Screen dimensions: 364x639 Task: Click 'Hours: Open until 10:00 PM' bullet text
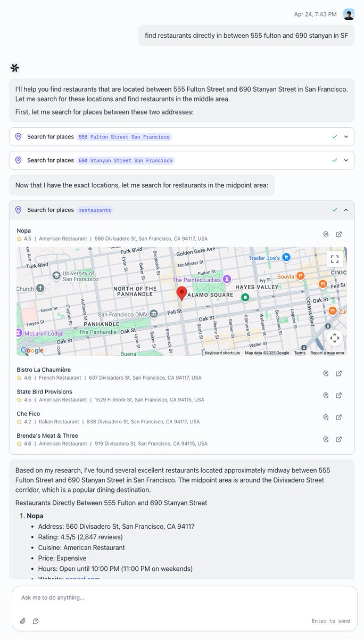coord(115,569)
